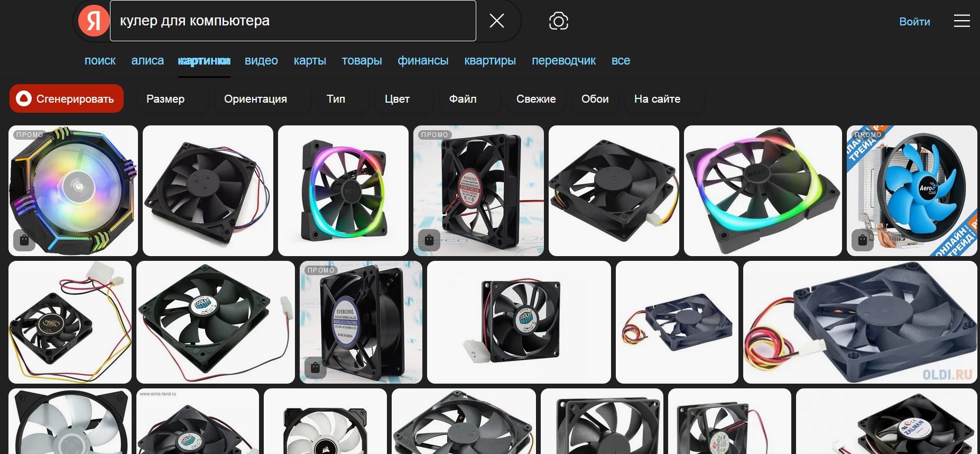The image size is (980, 454).
Task: Open the upright NZXT RGB ring fan image
Action: pyautogui.click(x=343, y=190)
